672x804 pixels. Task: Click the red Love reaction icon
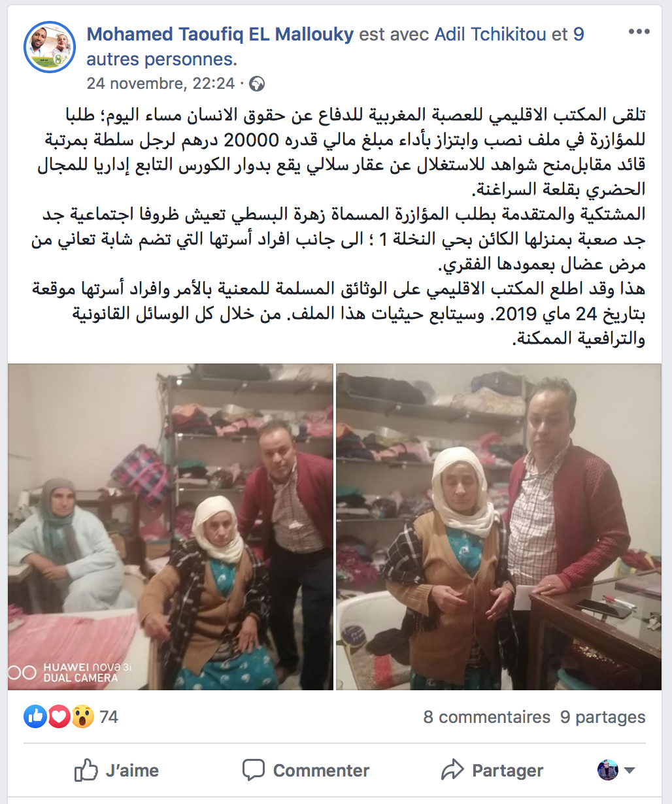coord(59,717)
